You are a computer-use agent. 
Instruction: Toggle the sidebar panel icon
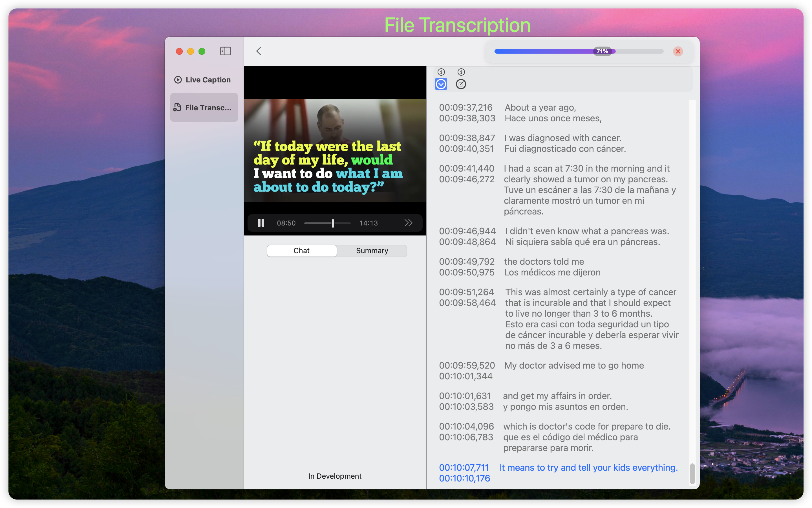pyautogui.click(x=226, y=51)
